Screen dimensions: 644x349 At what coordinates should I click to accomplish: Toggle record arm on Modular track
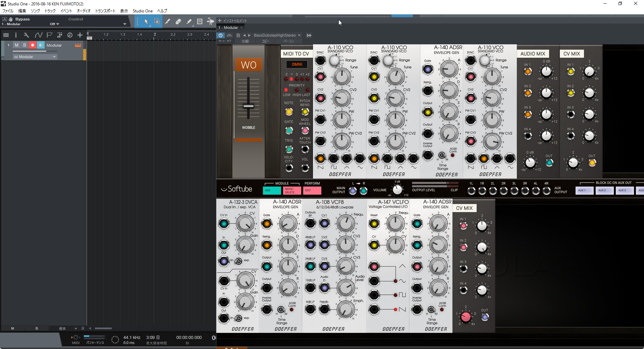[33, 45]
